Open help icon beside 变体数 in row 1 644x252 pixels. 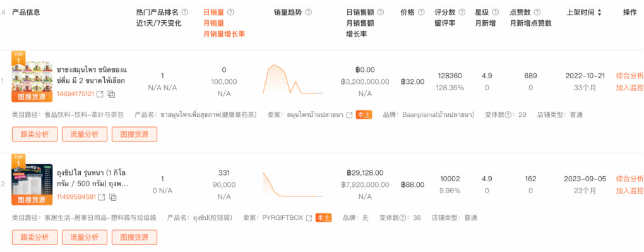[508, 115]
